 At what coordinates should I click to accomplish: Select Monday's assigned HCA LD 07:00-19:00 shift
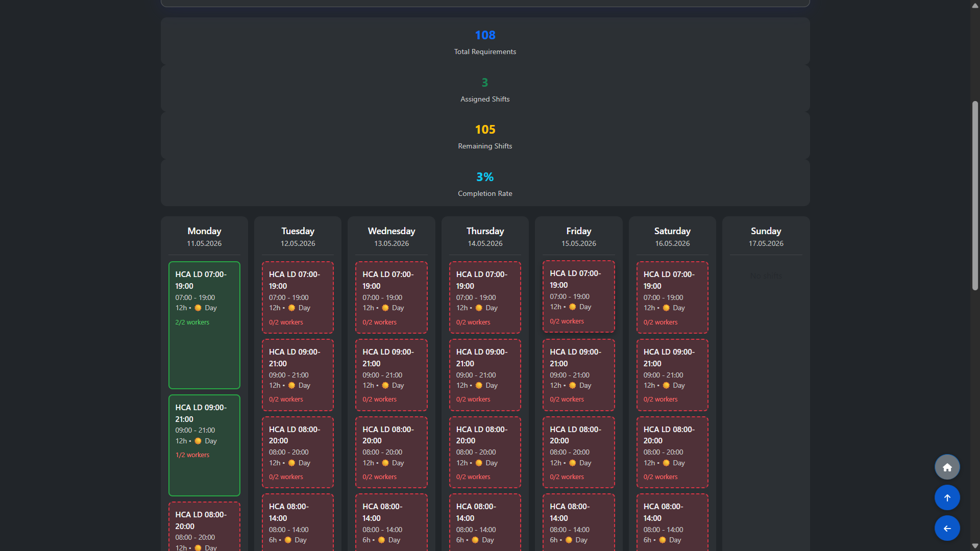(x=204, y=325)
